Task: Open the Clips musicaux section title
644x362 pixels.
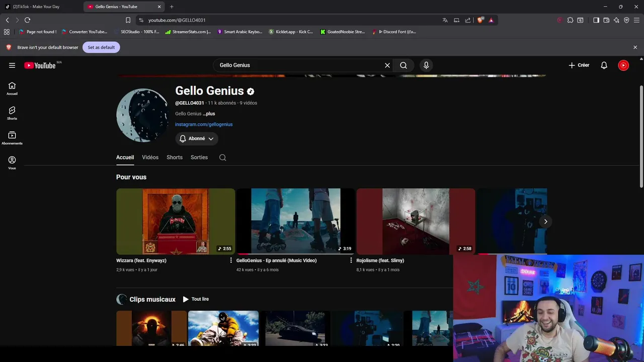Action: (152, 299)
